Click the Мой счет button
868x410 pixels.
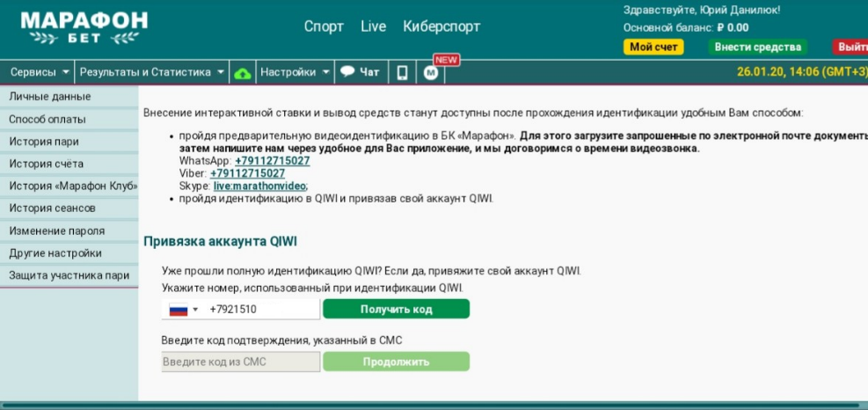click(x=653, y=48)
